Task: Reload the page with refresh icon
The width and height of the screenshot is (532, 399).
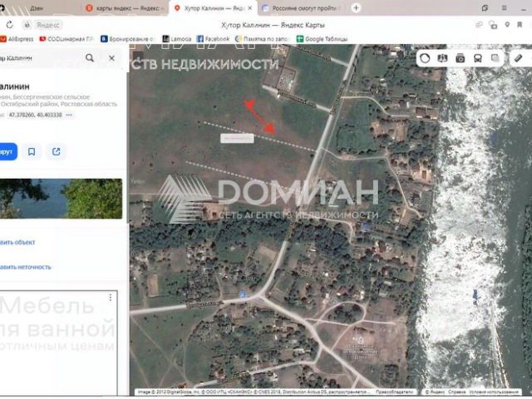Action: pyautogui.click(x=9, y=25)
